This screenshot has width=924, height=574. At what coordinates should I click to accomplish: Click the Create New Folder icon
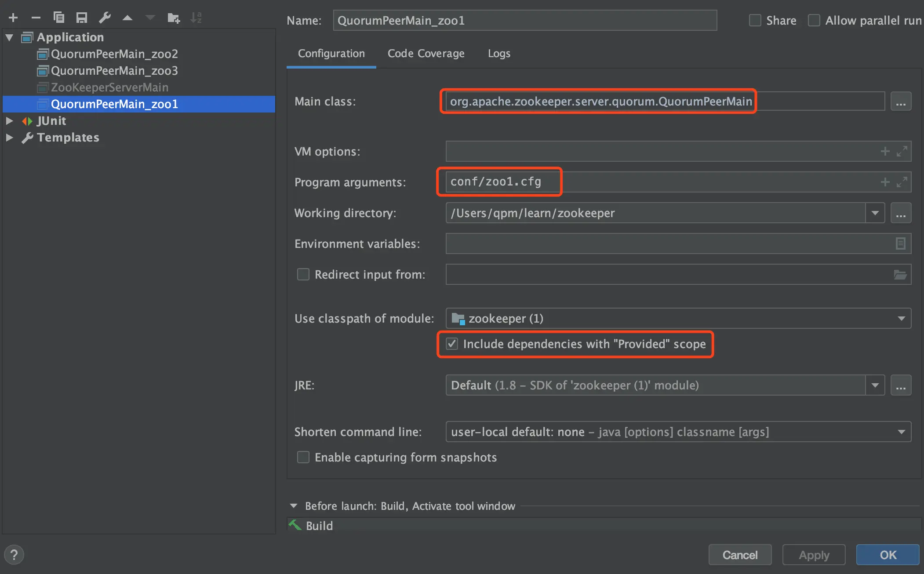coord(174,18)
